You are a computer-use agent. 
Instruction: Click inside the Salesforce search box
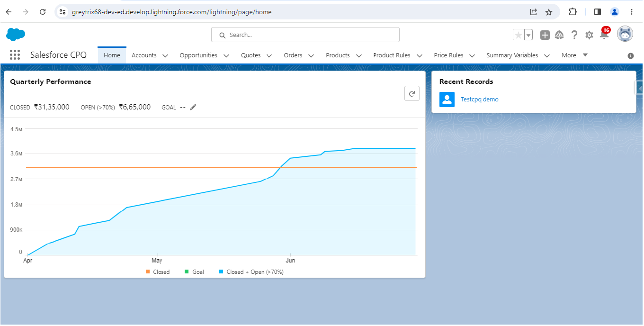pyautogui.click(x=305, y=35)
